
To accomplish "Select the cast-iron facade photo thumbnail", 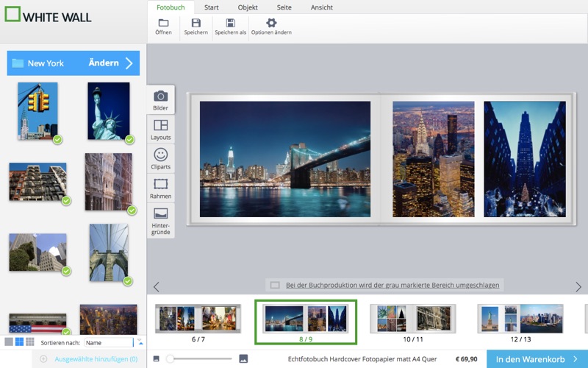I will click(x=109, y=182).
